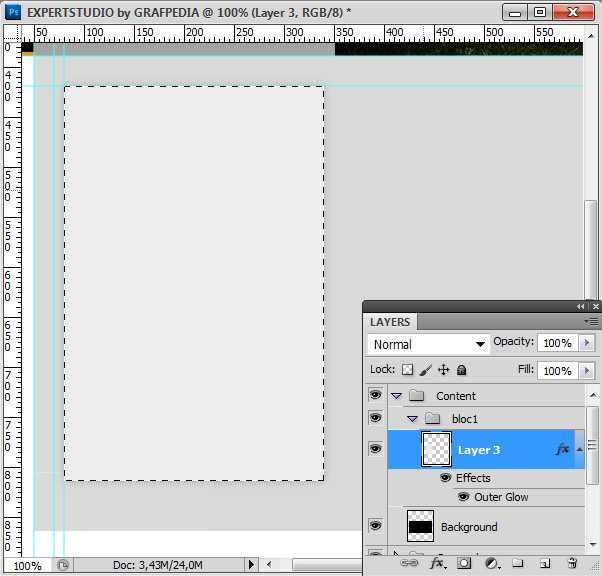
Task: Collapse the Content group
Action: click(x=397, y=396)
